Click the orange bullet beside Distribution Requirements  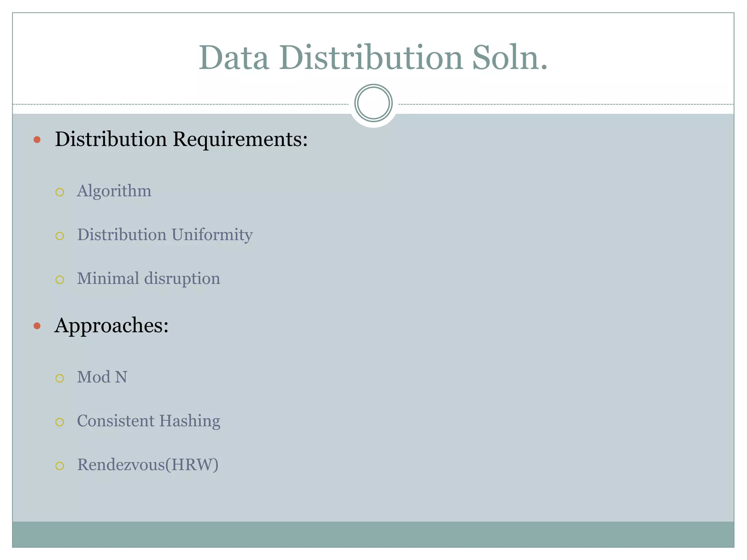click(x=37, y=139)
